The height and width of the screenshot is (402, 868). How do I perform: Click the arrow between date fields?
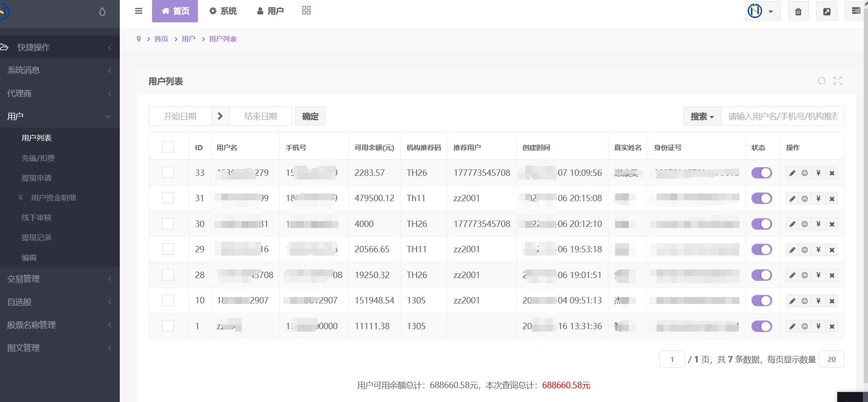click(220, 117)
